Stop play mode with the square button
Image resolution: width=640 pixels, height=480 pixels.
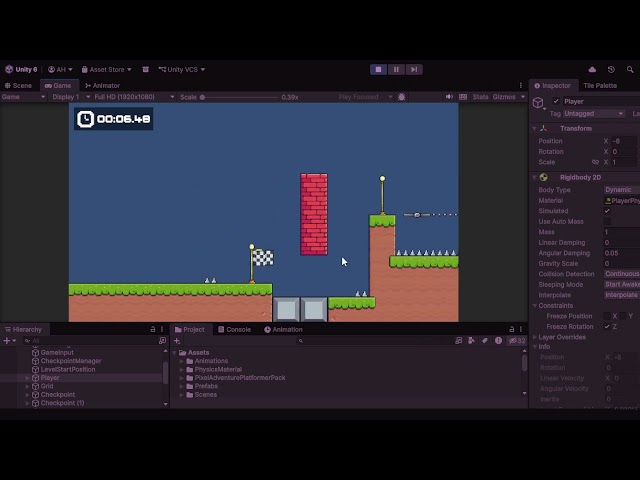378,69
